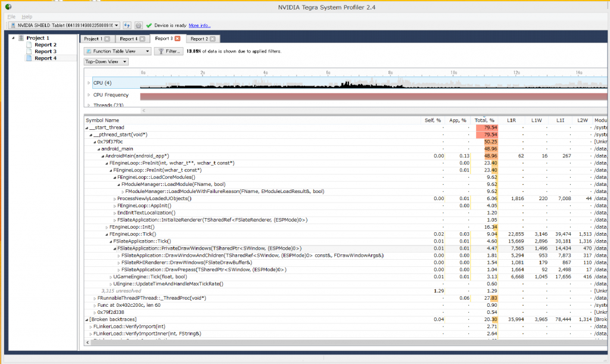Expand the FEngineLoop::Init() row
610x364 pixels.
(107, 227)
